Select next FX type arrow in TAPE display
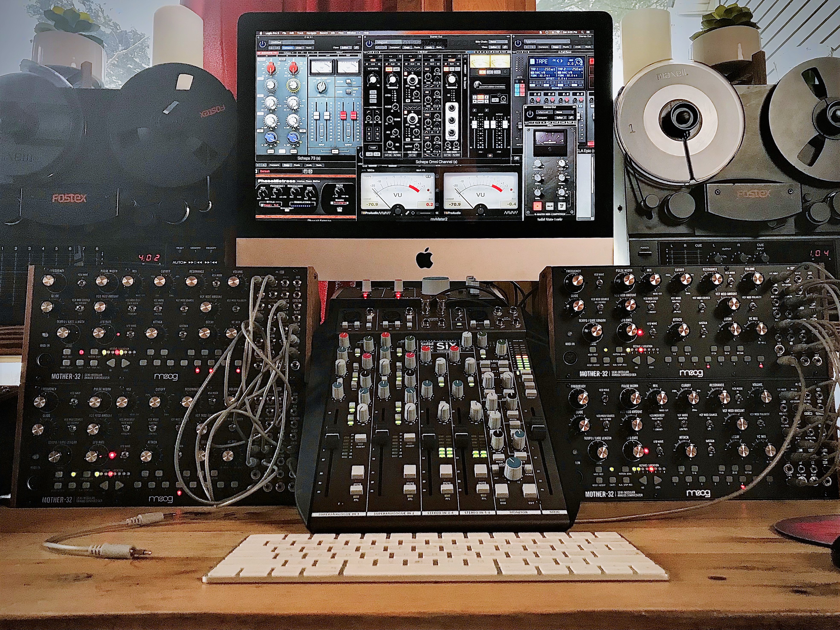The width and height of the screenshot is (840, 630). [x=562, y=61]
